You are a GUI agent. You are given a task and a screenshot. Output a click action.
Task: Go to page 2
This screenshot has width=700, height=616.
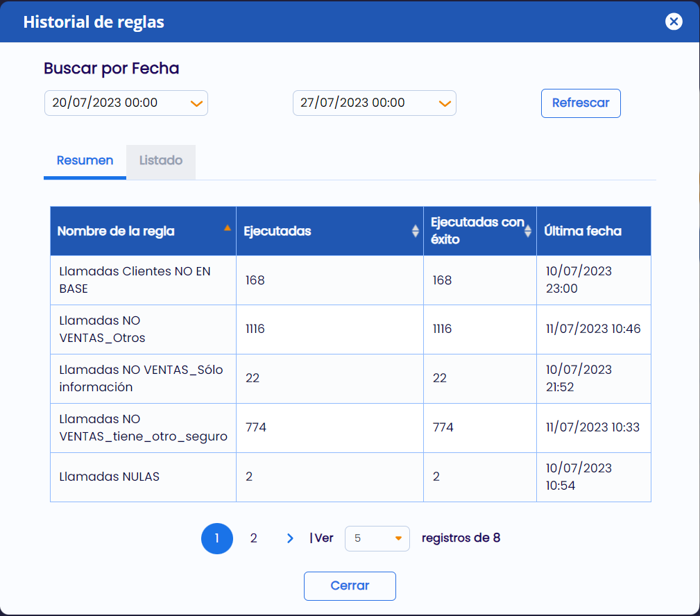(x=254, y=538)
